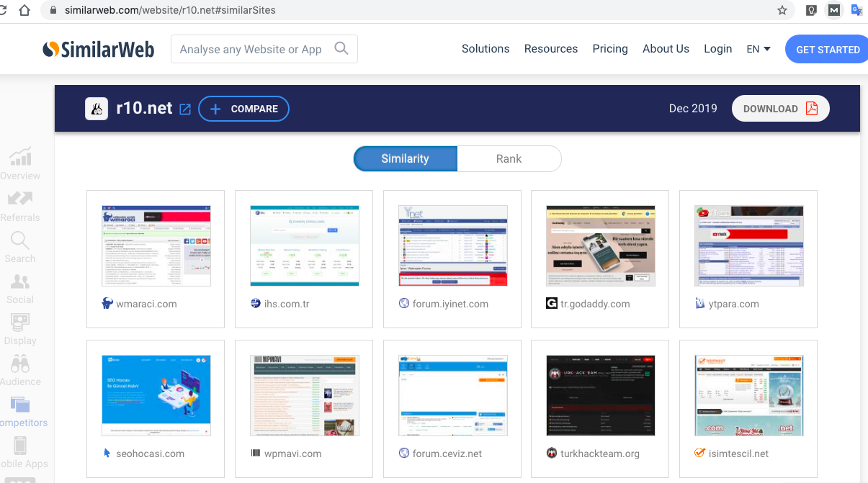This screenshot has width=868, height=483.
Task: Open the wmaraci.com link
Action: (x=146, y=304)
